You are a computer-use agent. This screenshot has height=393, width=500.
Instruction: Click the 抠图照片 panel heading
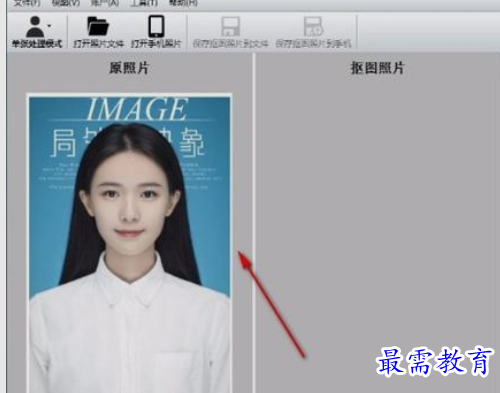[377, 68]
